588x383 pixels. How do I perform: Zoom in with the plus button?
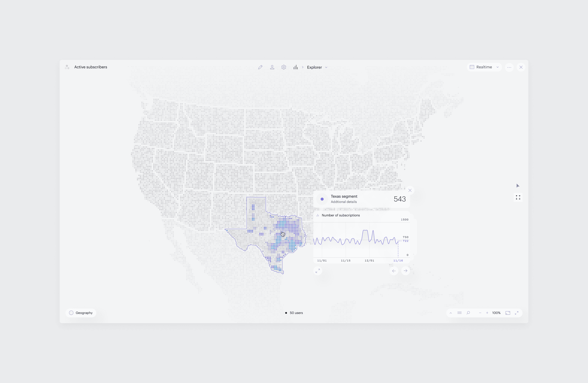tap(487, 313)
